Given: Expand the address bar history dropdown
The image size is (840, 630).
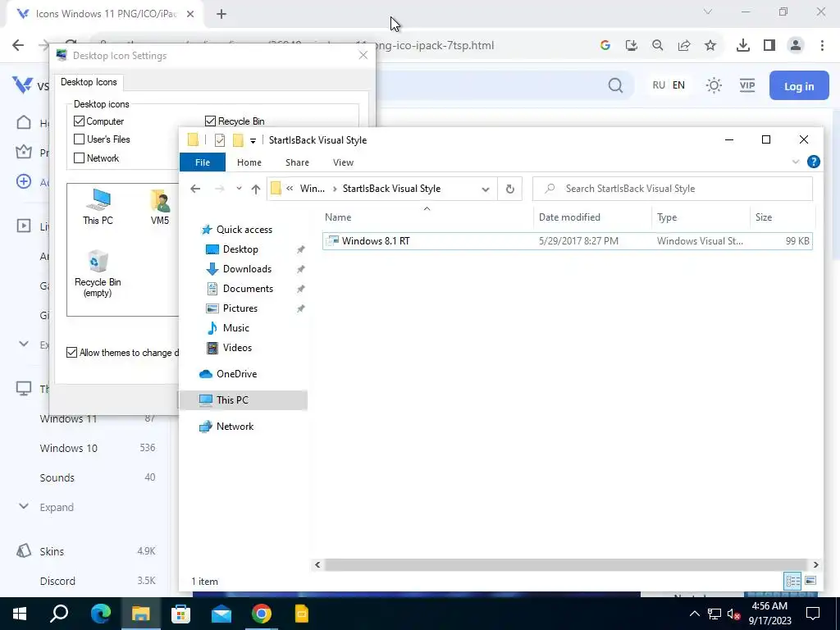Looking at the screenshot, I should (x=486, y=189).
